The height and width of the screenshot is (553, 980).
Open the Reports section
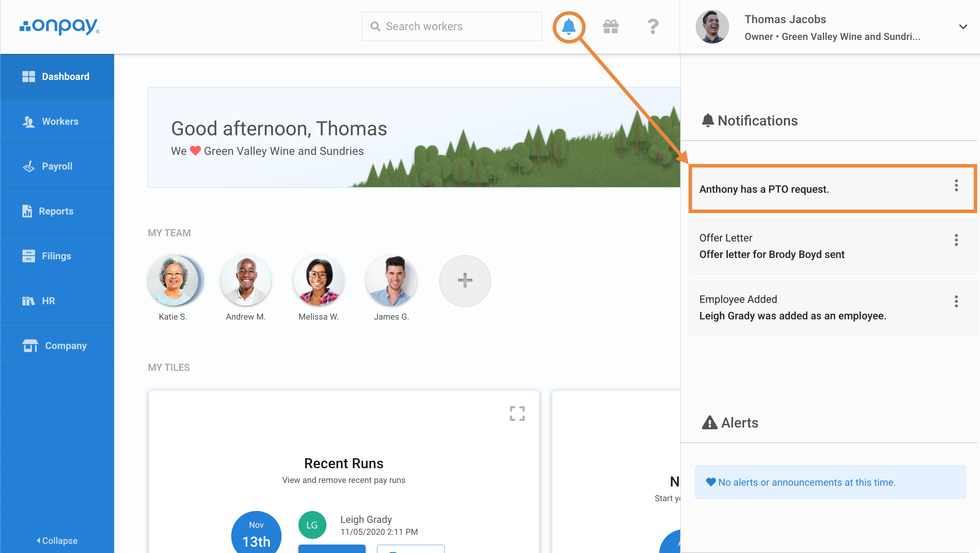(x=57, y=211)
